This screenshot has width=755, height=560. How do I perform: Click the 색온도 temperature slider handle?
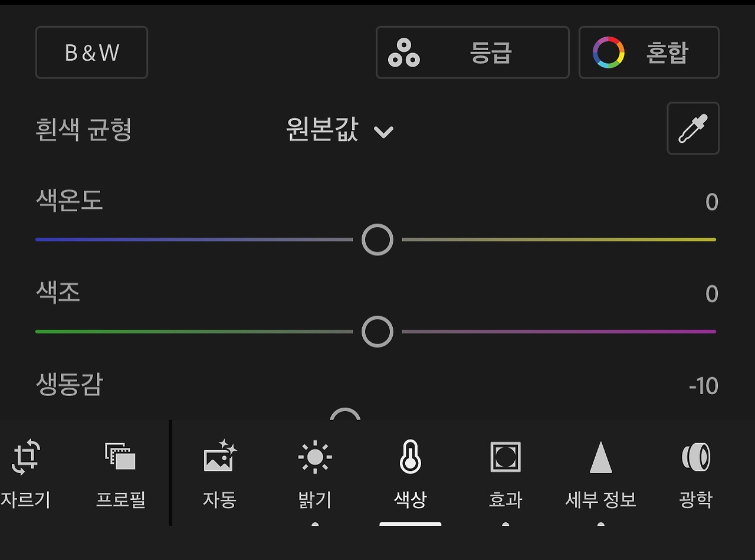point(377,240)
